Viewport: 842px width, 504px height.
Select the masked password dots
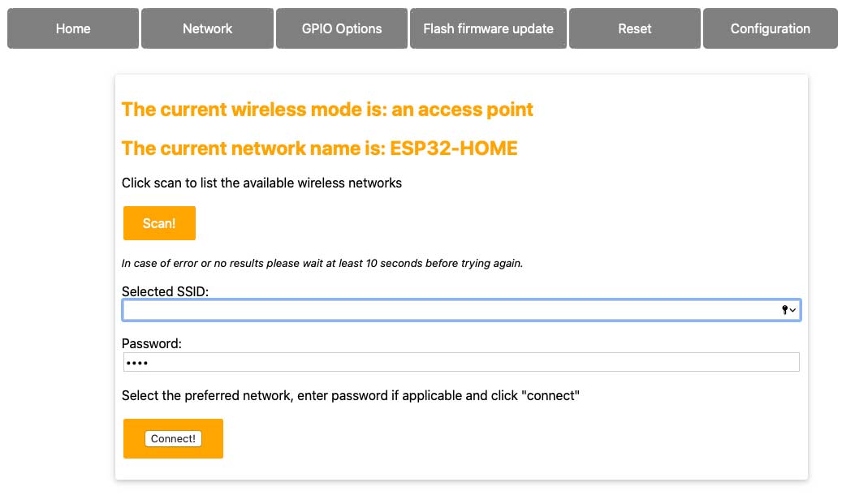click(x=138, y=362)
